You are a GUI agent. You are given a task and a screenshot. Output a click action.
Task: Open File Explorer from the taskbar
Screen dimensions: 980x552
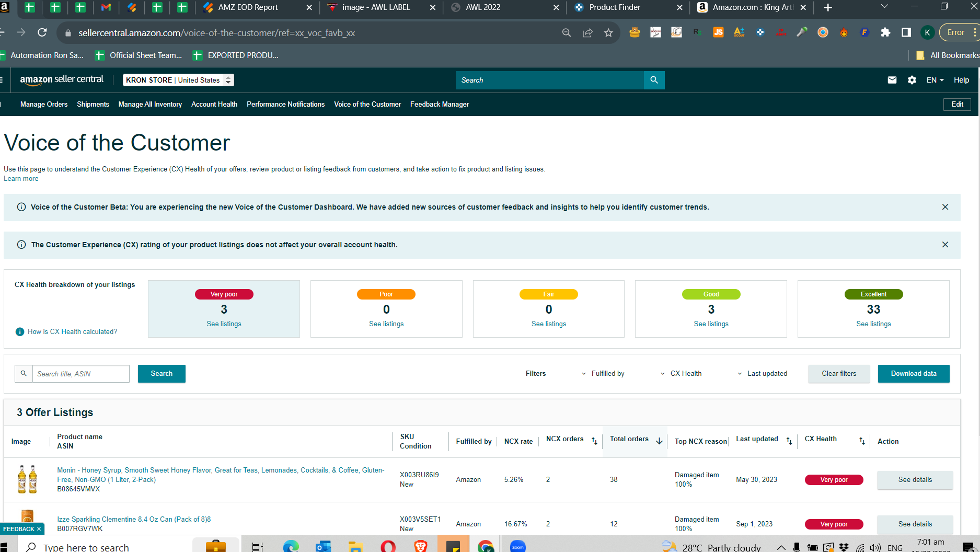[355, 546]
